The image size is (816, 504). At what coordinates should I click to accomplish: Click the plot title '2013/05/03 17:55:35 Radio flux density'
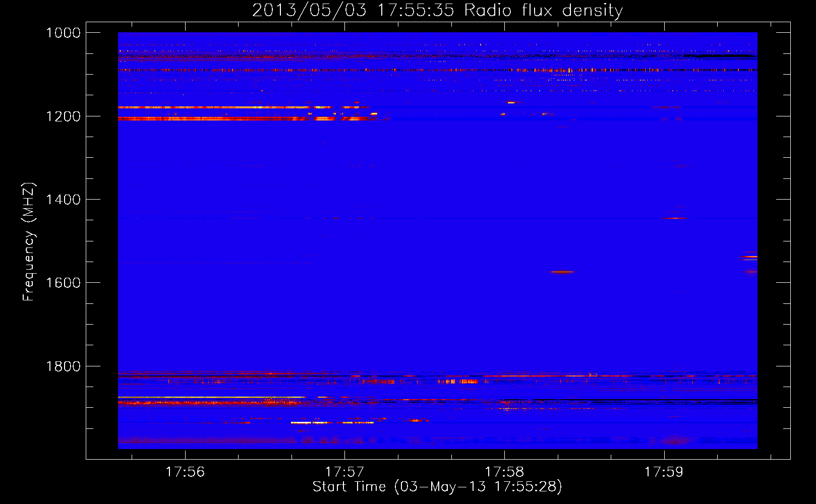(437, 11)
